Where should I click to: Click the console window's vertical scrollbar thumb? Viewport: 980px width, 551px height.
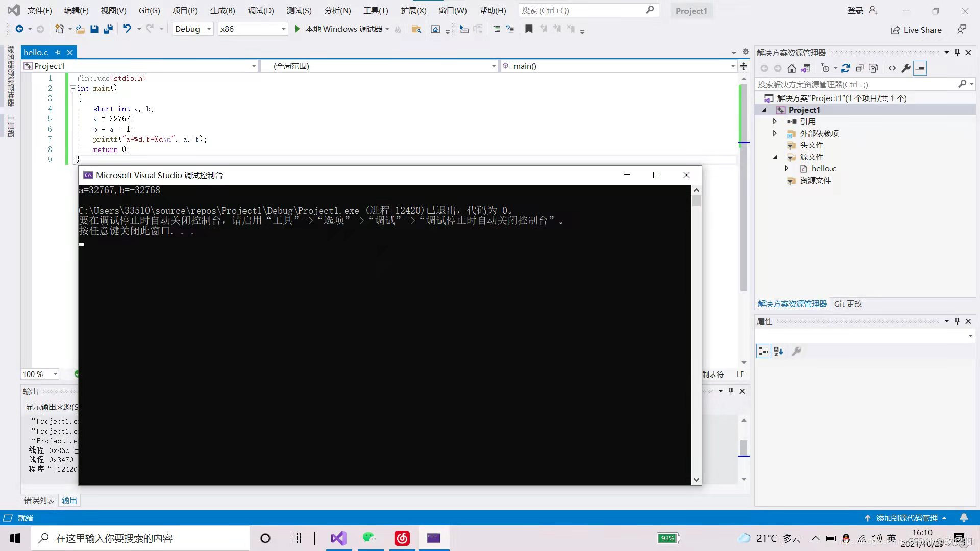[x=696, y=201]
